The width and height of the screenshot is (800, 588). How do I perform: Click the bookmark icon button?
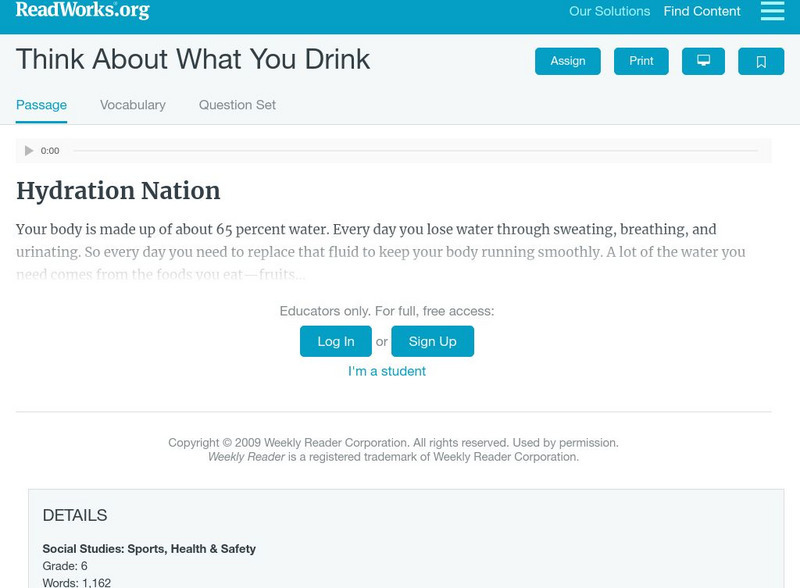(761, 61)
